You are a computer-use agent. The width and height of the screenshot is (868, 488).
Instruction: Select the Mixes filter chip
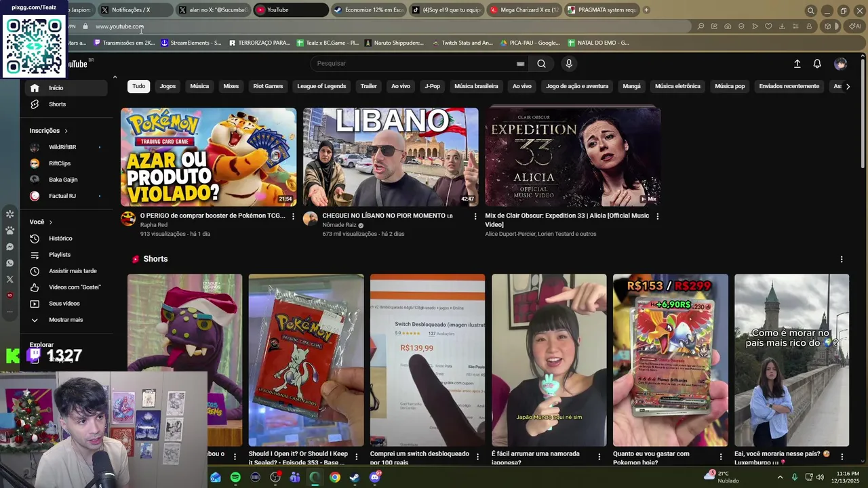pos(231,86)
